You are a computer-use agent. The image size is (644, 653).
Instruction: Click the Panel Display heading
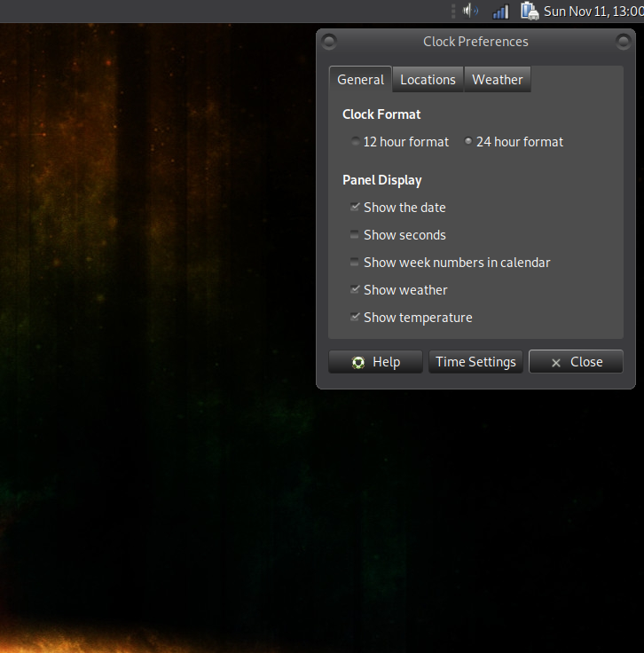[382, 180]
